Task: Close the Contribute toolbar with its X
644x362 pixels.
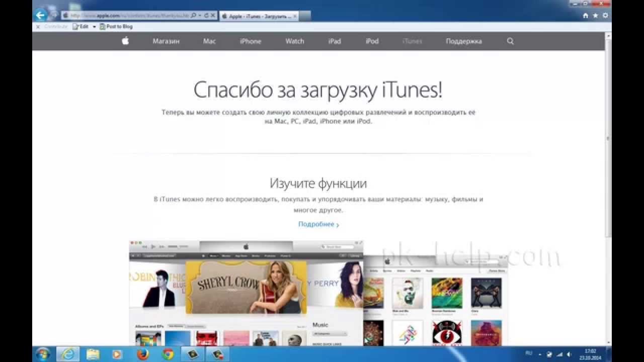Action: pyautogui.click(x=38, y=27)
